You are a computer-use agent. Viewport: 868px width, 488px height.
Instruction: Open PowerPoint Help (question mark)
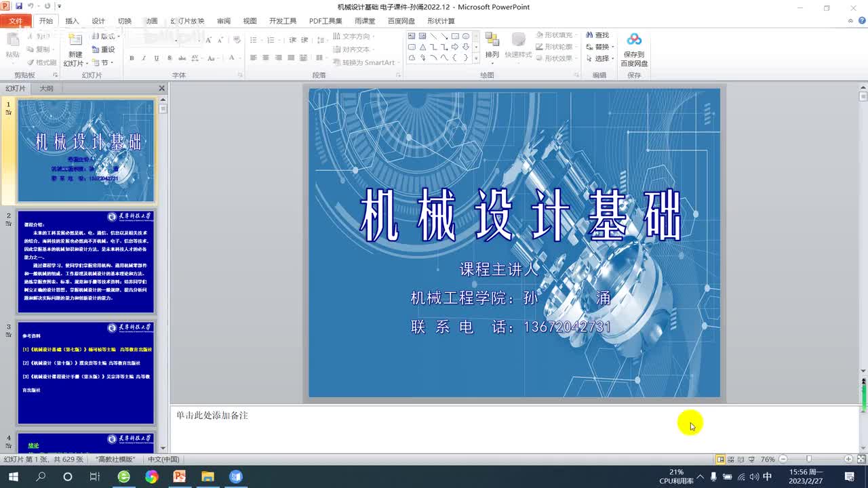tap(861, 21)
